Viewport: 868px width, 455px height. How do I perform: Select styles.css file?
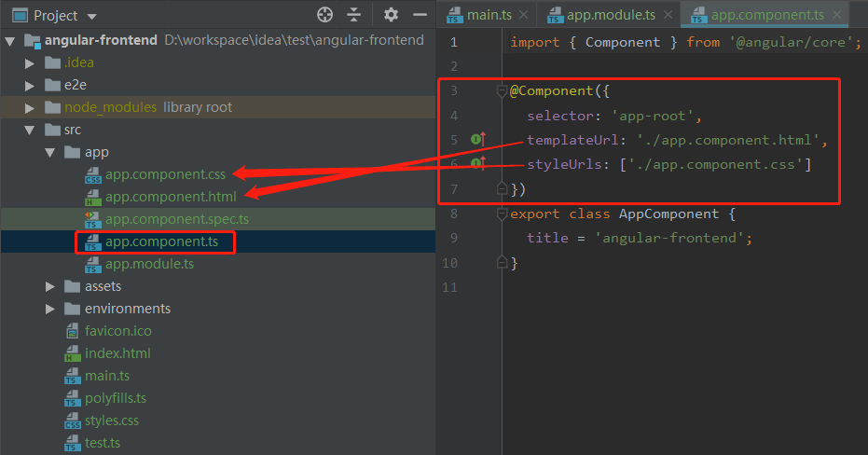(x=111, y=421)
